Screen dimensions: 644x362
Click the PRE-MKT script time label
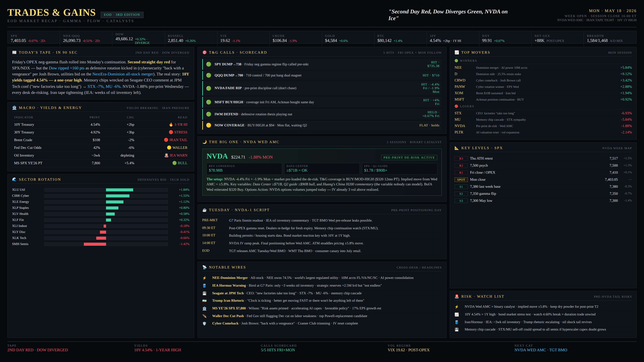210,220
